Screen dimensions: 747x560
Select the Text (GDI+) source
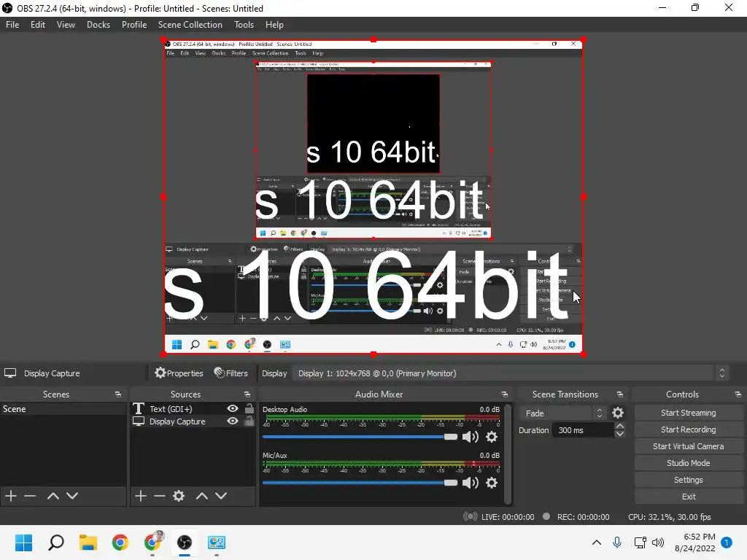tap(171, 409)
